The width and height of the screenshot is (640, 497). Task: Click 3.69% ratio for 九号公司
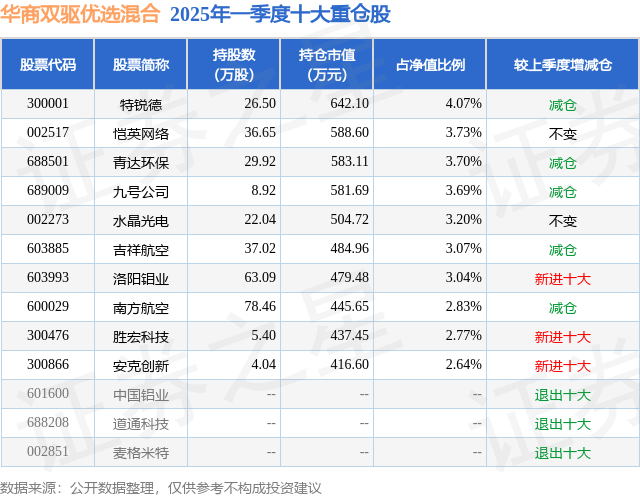pos(463,191)
